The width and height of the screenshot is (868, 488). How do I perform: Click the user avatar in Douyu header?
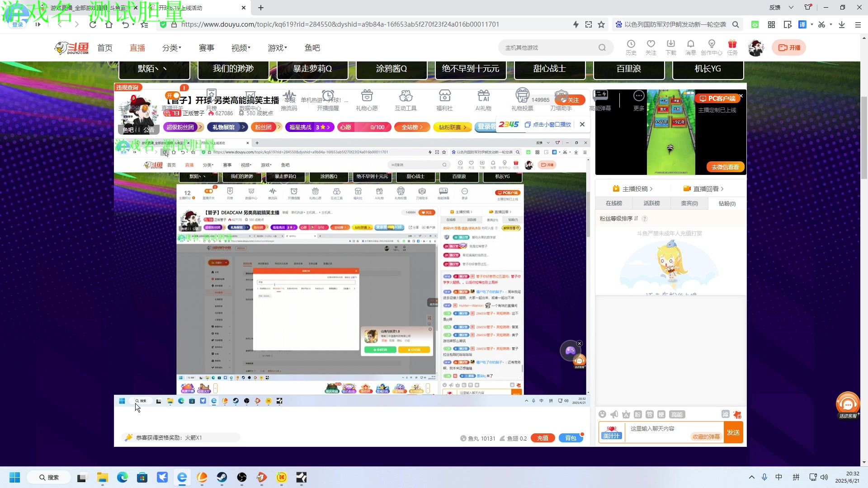coord(756,47)
